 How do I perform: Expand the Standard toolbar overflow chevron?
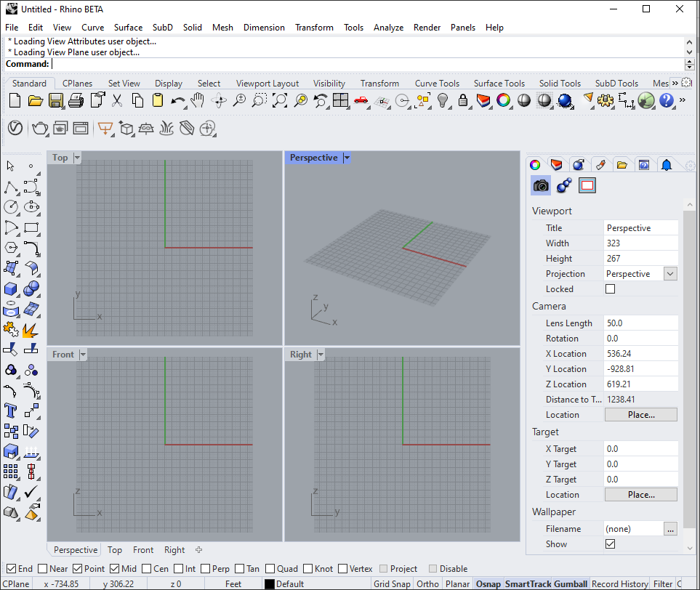pyautogui.click(x=683, y=100)
